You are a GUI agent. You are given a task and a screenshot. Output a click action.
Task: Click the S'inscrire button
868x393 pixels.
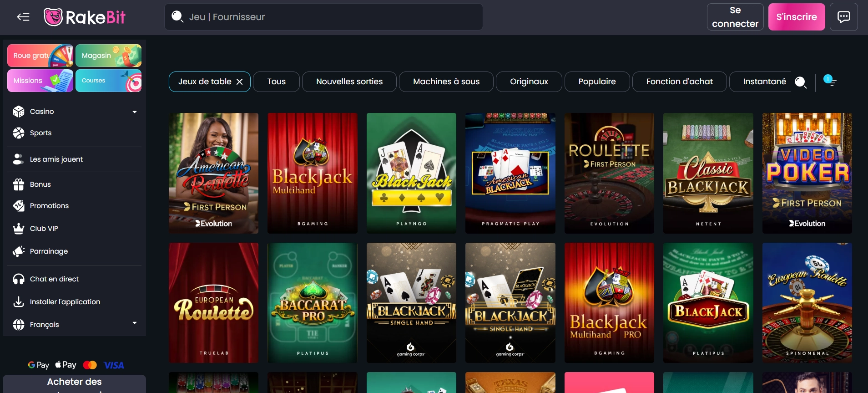coord(797,17)
